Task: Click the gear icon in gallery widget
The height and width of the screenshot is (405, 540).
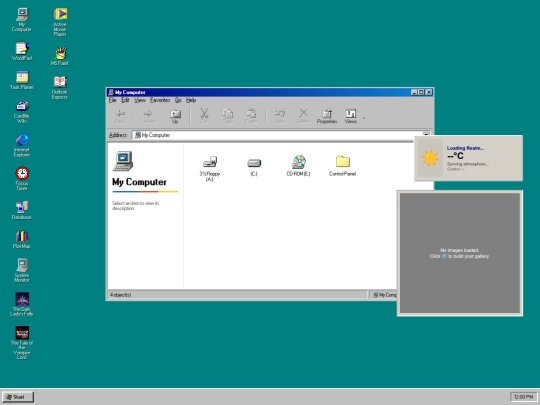Action: click(444, 256)
